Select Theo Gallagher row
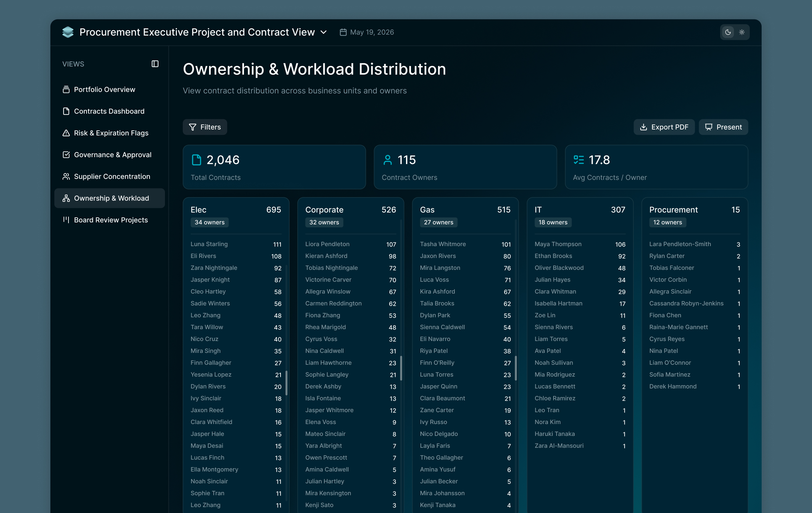This screenshot has width=812, height=513. tap(465, 457)
